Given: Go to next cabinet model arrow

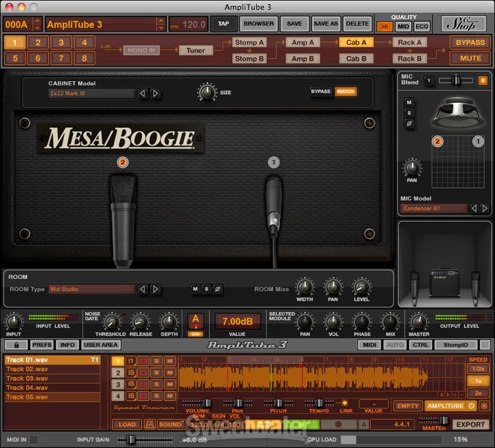Looking at the screenshot, I should tap(156, 94).
